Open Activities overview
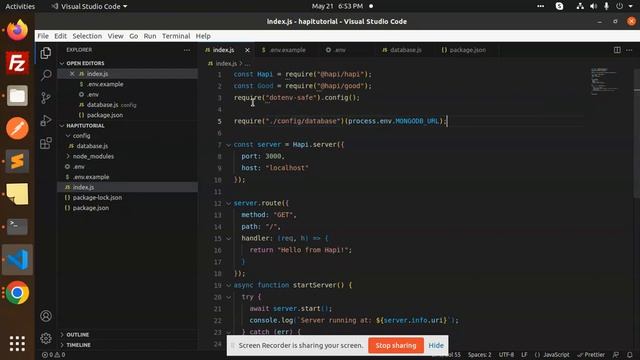Screen dimensions: 640x360 [20, 6]
